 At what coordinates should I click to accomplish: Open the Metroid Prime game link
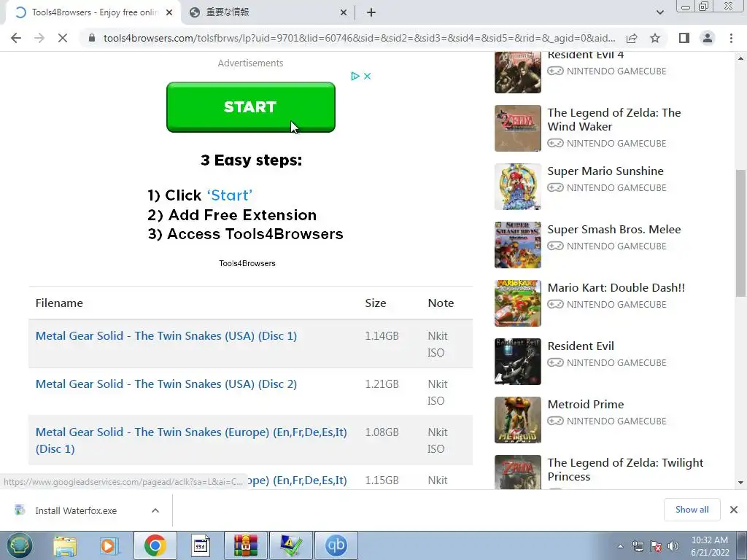pos(586,404)
